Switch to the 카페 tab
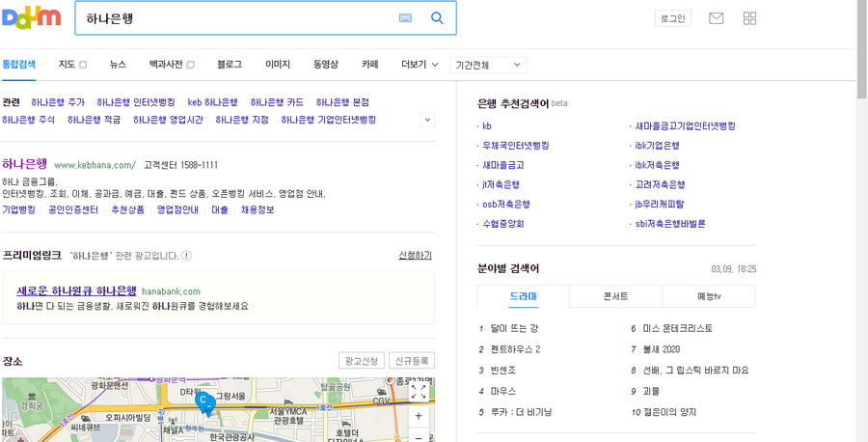 (x=369, y=65)
